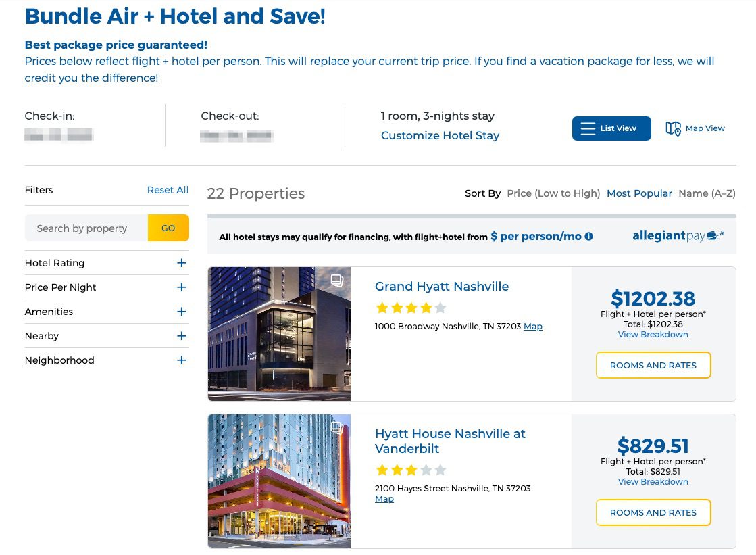View Breakdown for Grand Hyatt Nashville price

tap(653, 334)
